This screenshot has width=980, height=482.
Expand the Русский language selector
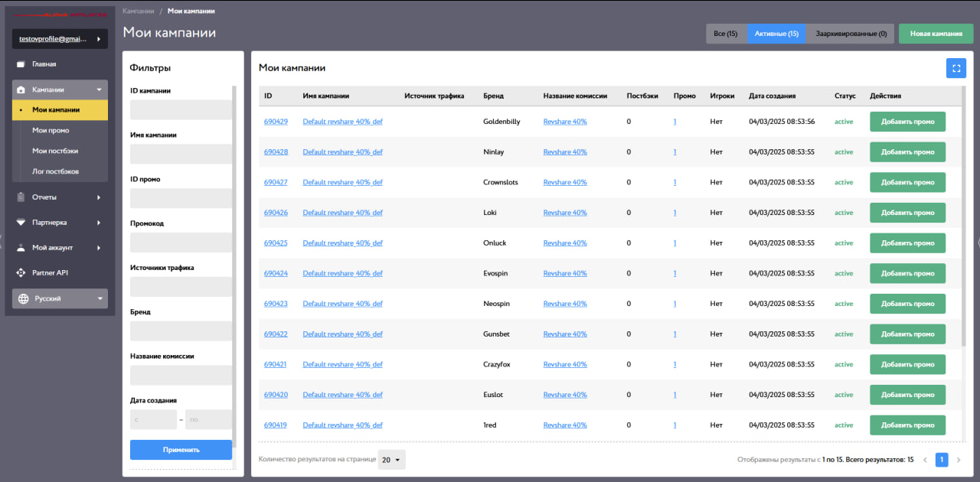(x=99, y=299)
